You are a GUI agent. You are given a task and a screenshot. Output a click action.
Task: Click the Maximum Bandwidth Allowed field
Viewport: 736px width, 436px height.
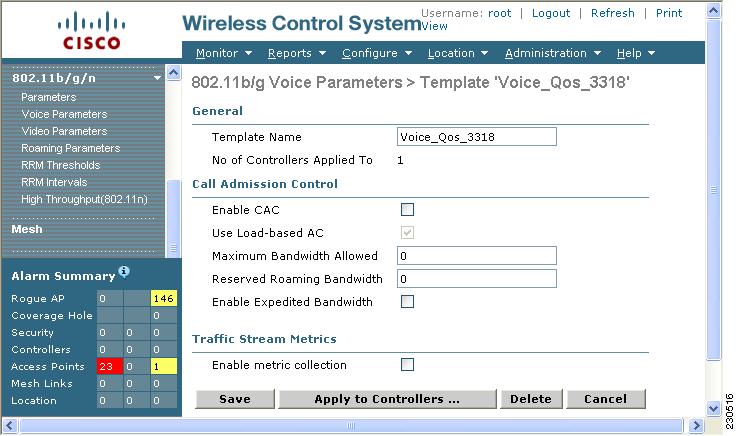[477, 256]
